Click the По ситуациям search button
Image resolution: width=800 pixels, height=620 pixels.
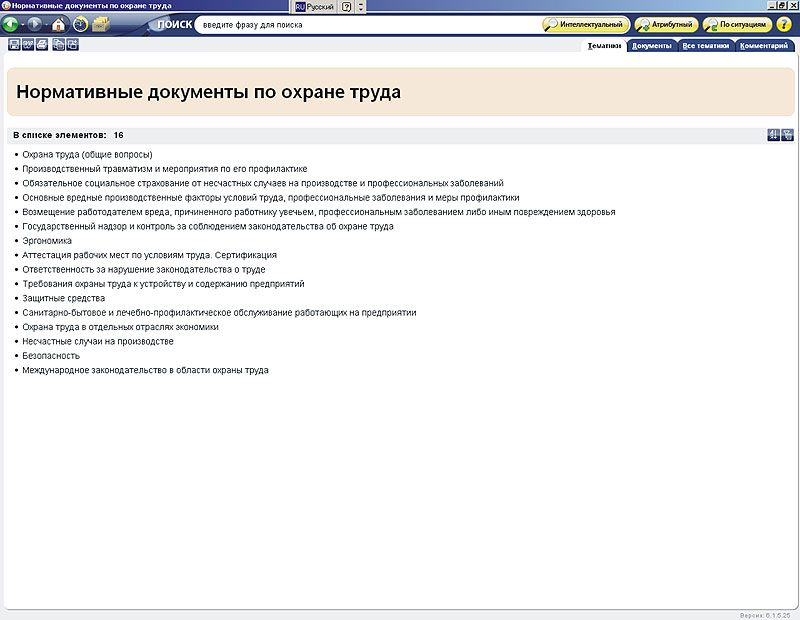736,24
